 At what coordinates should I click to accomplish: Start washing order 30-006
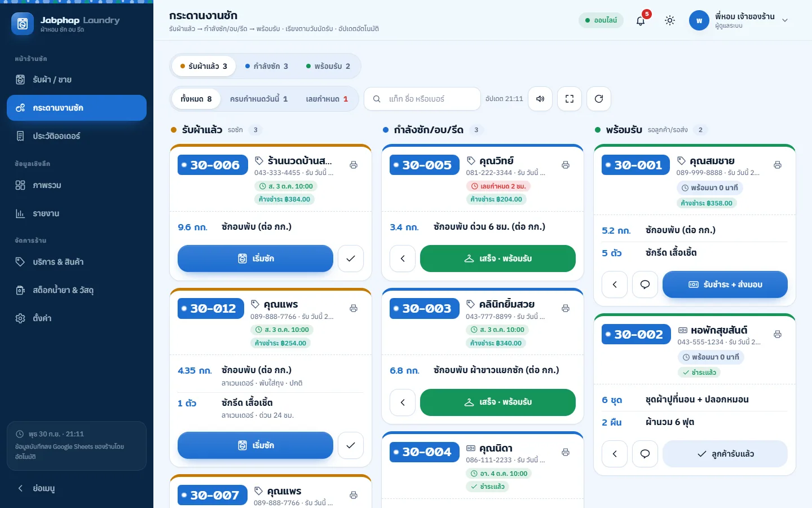(255, 259)
